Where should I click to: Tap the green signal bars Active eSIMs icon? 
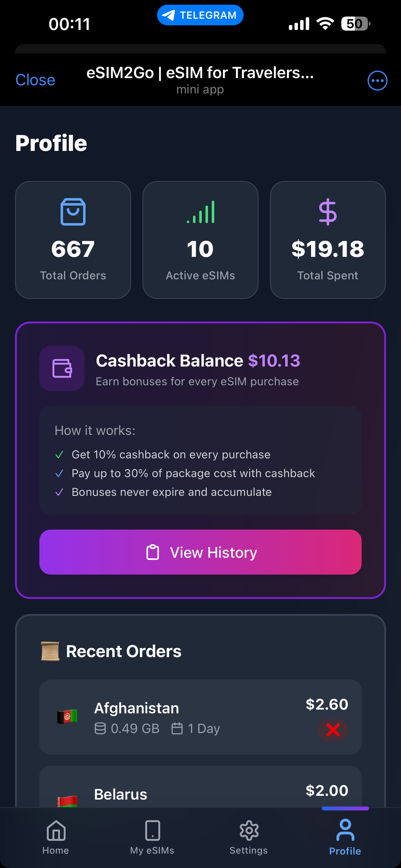(200, 212)
